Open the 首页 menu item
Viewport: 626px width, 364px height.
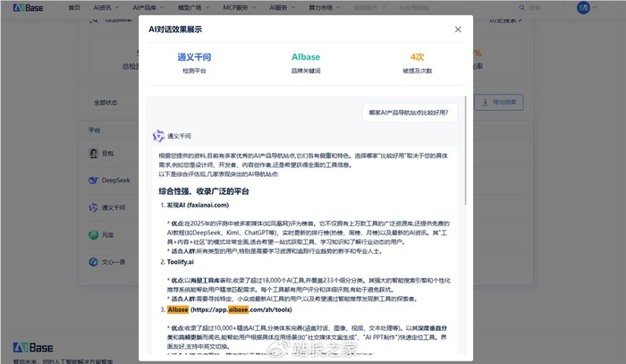pos(74,7)
